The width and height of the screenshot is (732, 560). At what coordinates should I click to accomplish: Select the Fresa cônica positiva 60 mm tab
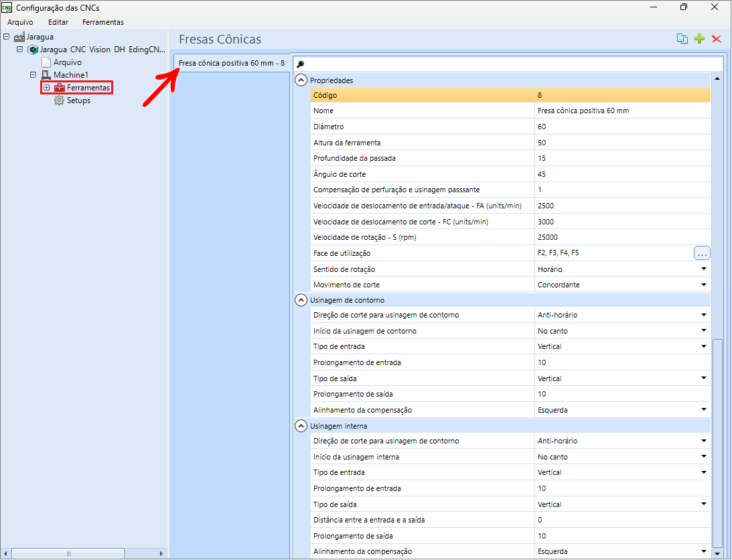click(231, 63)
